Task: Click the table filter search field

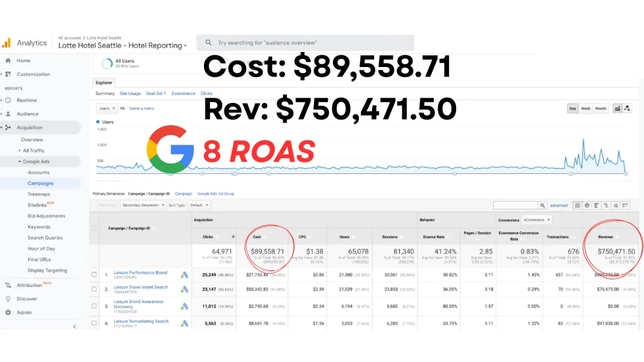Action: pos(516,205)
